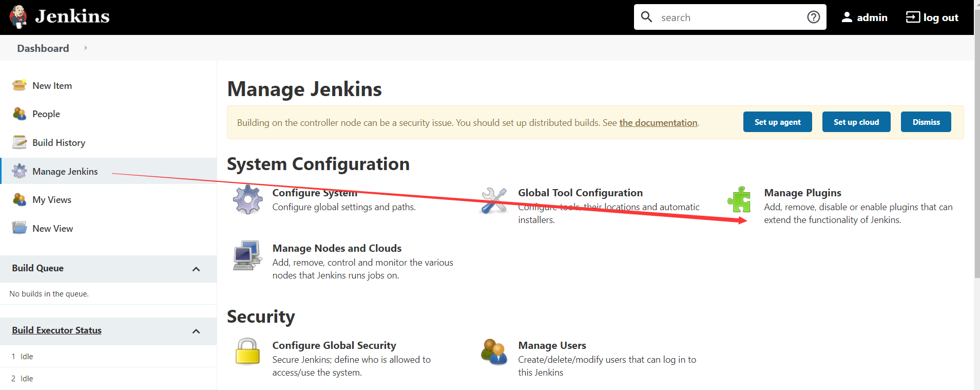980x390 pixels.
Task: Click the Global Tool Configuration wrench icon
Action: pyautogui.click(x=494, y=200)
